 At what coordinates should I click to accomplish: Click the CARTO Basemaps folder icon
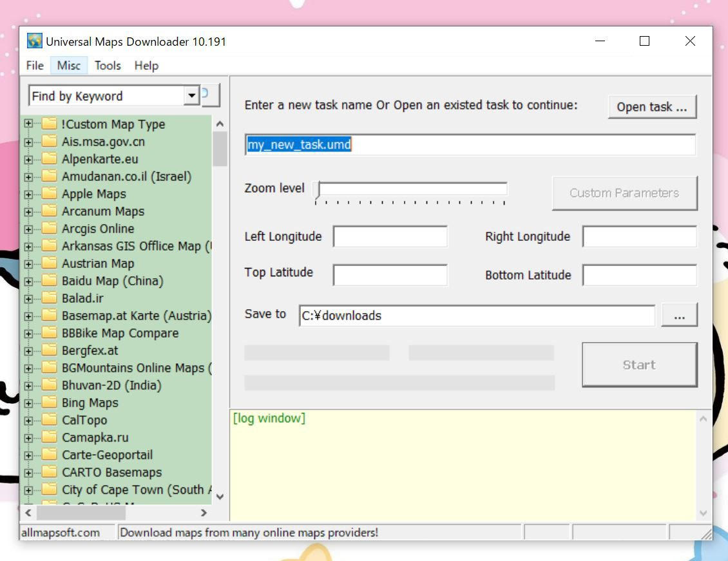click(x=50, y=472)
